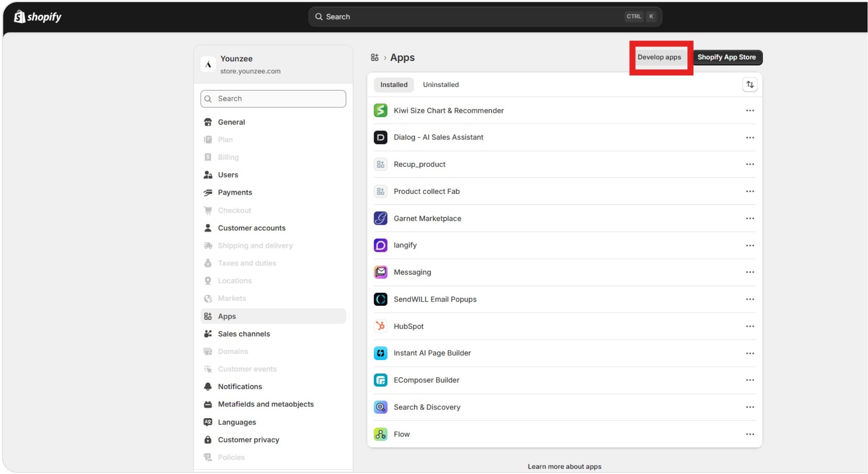Viewport: 868px width, 474px height.
Task: Open Customer privacy settings
Action: [273, 440]
